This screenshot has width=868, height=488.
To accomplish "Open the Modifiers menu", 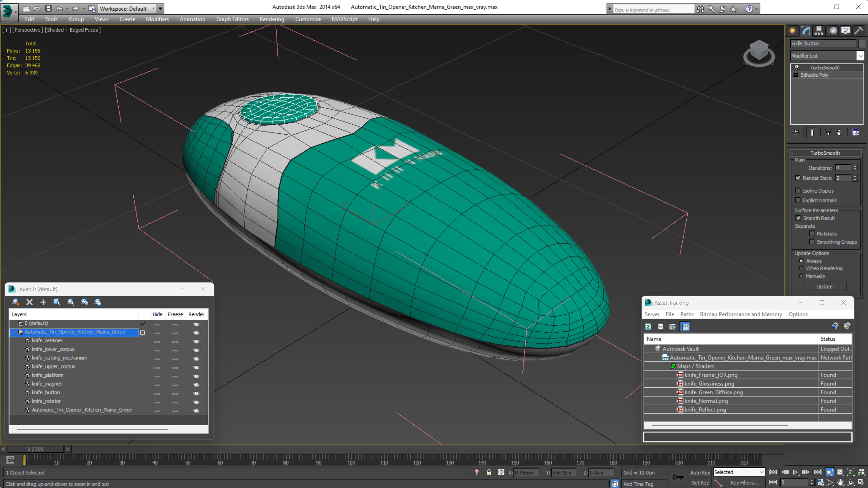I will pos(157,19).
